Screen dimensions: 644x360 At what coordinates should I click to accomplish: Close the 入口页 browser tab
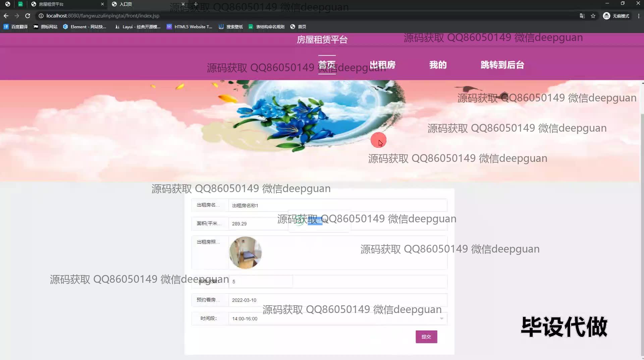(183, 4)
